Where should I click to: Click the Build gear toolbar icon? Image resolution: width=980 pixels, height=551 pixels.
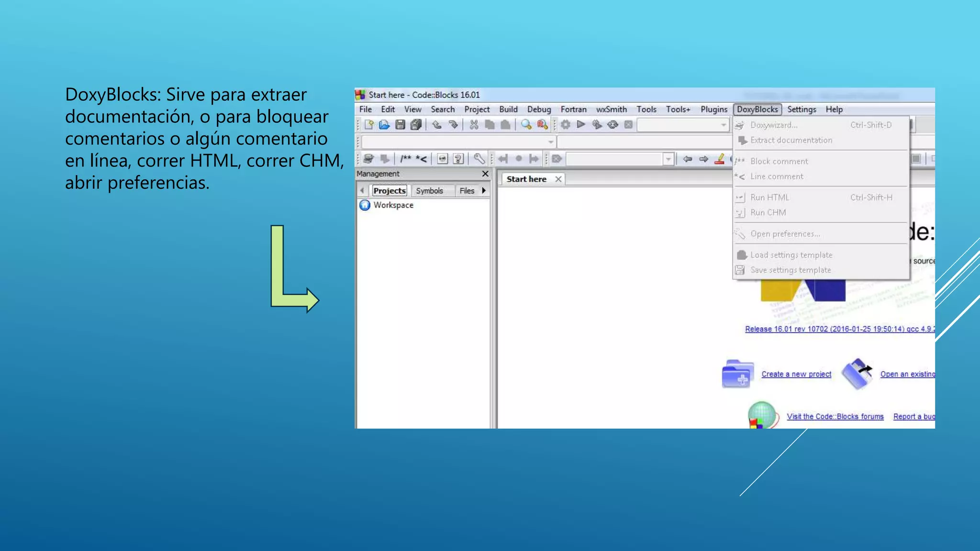(x=566, y=125)
